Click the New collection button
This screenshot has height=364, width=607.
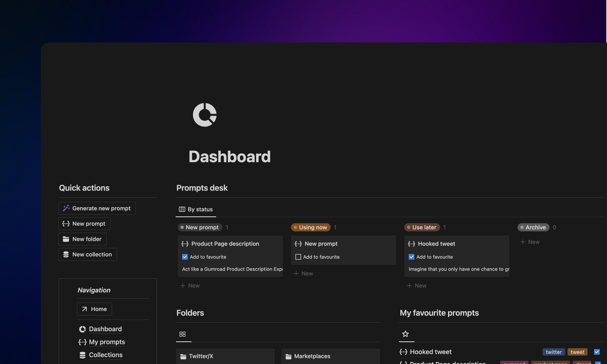(x=88, y=254)
